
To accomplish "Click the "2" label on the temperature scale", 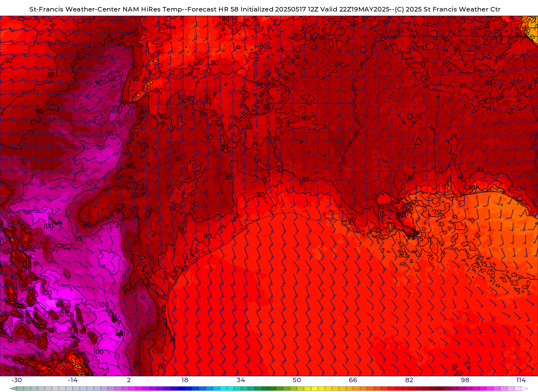I will click(129, 380).
